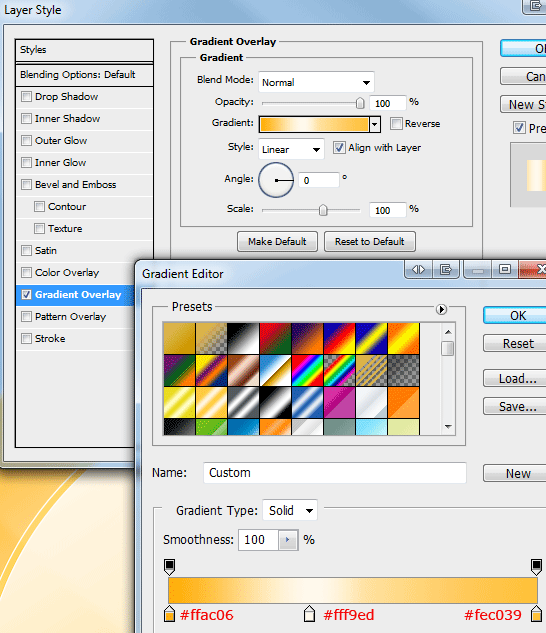
Task: Click the Make Default button
Action: click(x=277, y=241)
